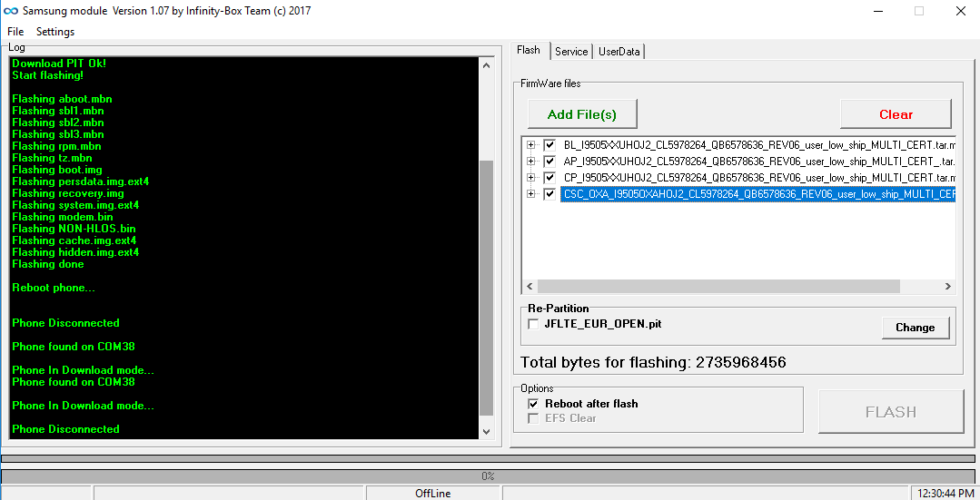Click the firmware list horizontal scrollbar thumb
Image resolution: width=980 pixels, height=500 pixels.
click(x=718, y=286)
